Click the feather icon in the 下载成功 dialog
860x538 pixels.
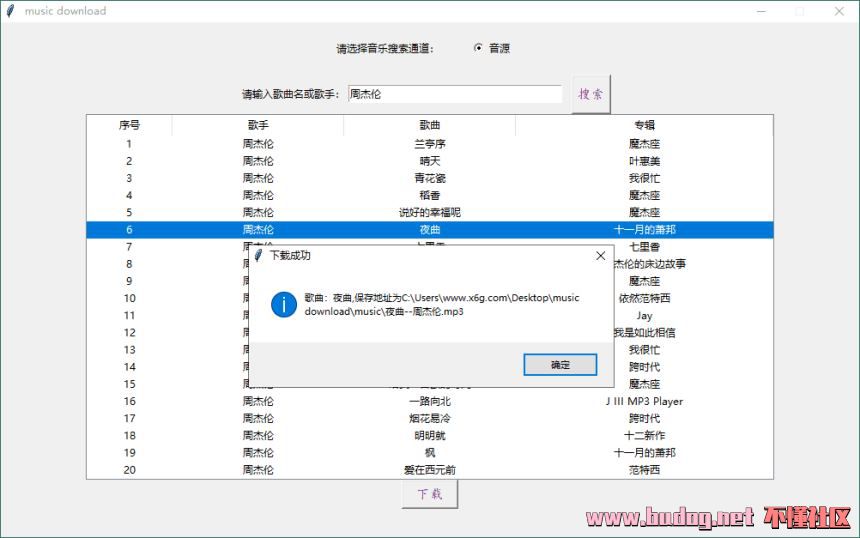point(258,255)
